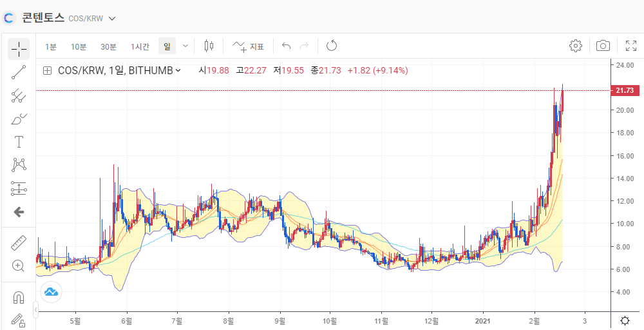
Task: Select the crosshair cursor tool
Action: click(19, 49)
